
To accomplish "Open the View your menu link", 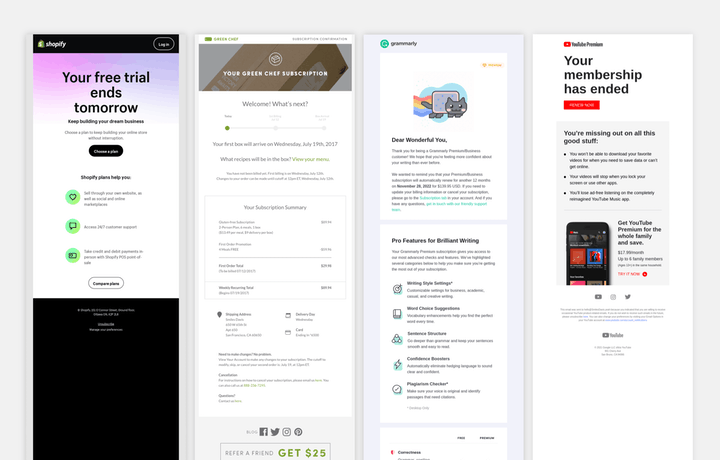I will [x=311, y=159].
